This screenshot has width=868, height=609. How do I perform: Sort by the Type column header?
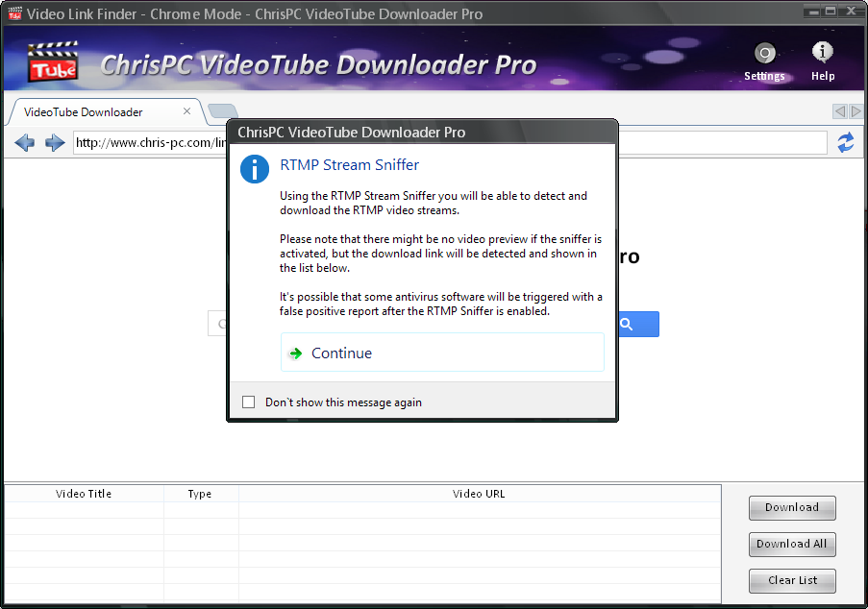(200, 494)
